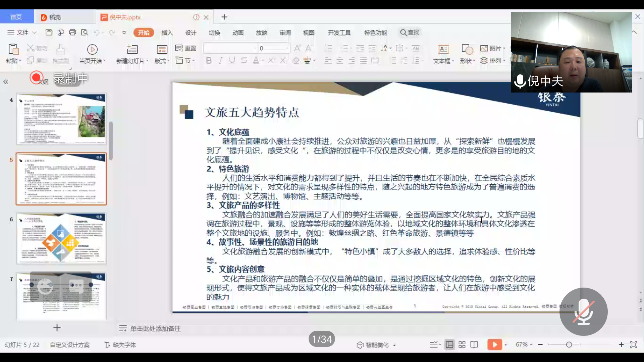Open the 版式 layout dropdown
644x362 pixels.
tap(162, 61)
